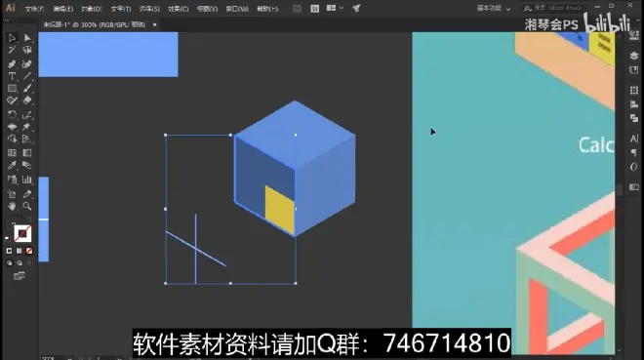Open the Arrange Documents dropdown
Viewport: 644px width, 360px height.
tap(335, 8)
